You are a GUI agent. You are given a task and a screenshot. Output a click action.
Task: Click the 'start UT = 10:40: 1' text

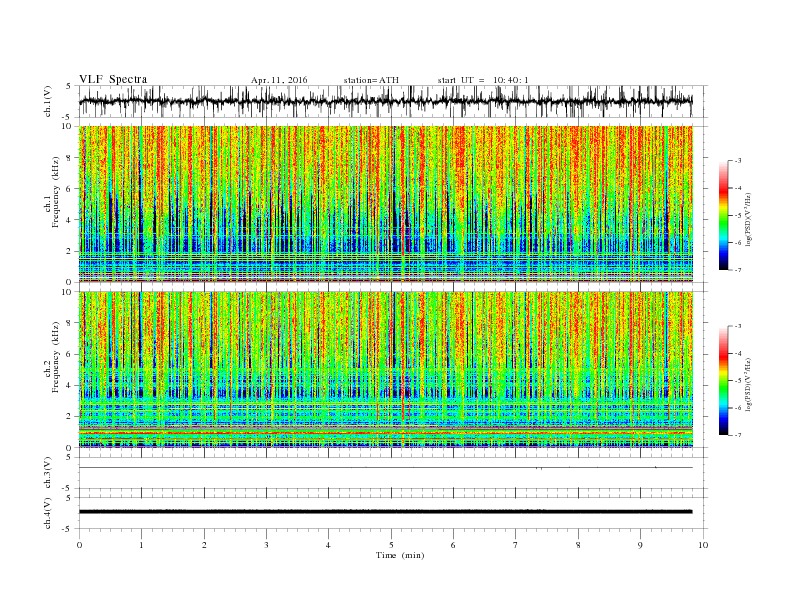tap(483, 80)
